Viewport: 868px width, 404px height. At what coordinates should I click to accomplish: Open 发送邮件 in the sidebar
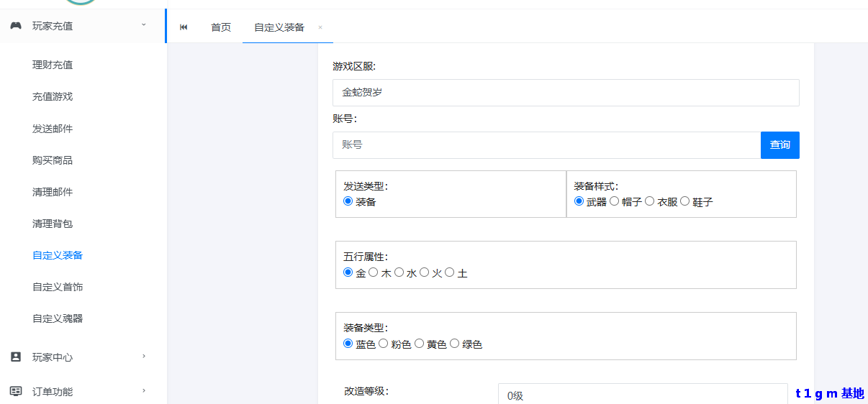point(53,129)
